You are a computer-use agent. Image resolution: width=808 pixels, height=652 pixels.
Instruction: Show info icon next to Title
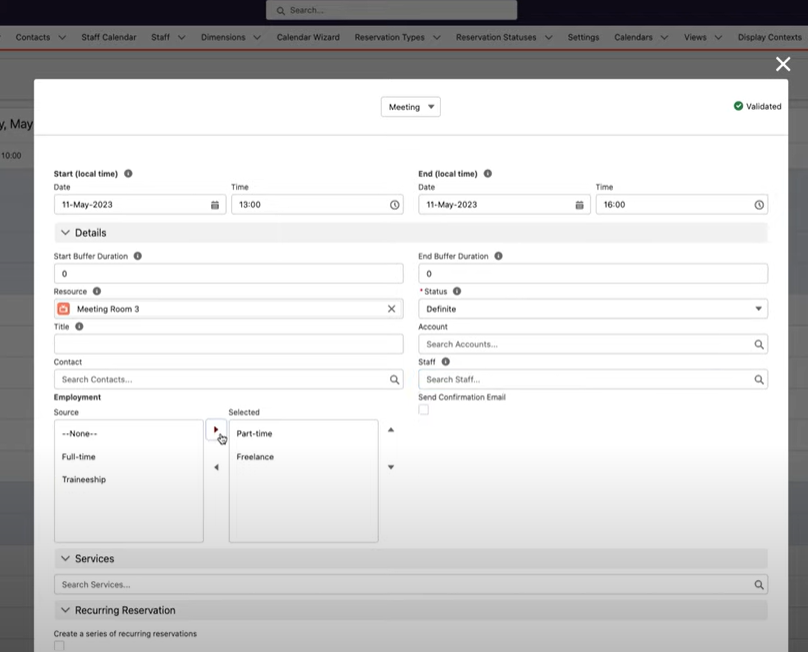(x=79, y=326)
